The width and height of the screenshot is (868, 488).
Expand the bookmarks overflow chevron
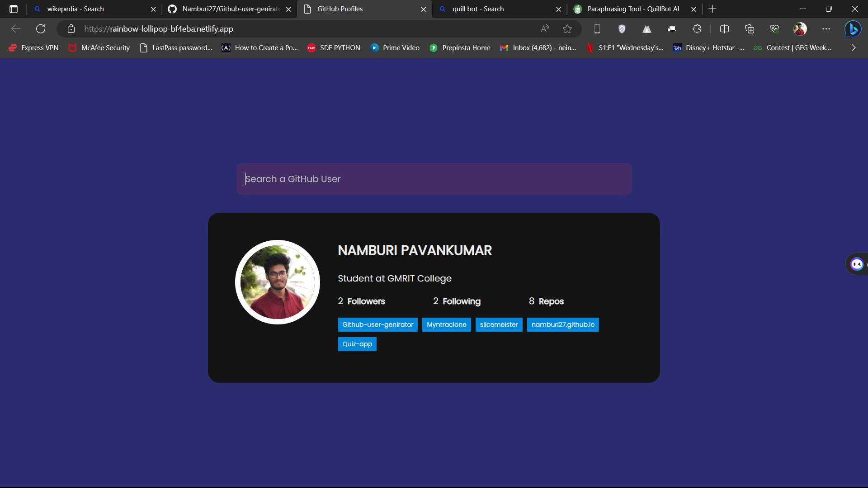tap(854, 47)
